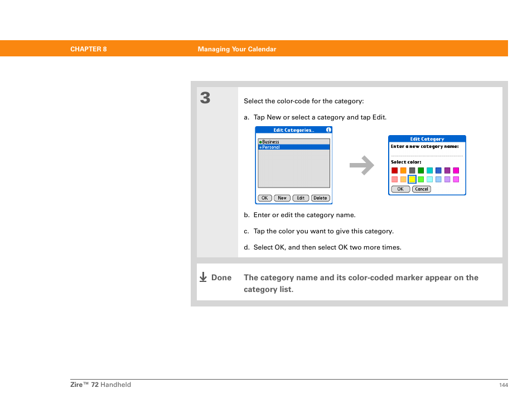Pick the light cyan color swatch

(429, 179)
